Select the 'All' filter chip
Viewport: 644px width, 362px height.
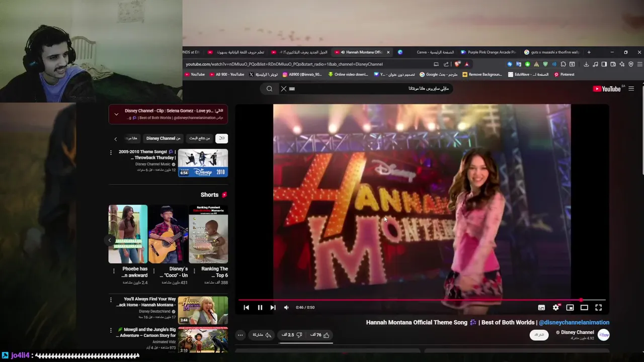[x=221, y=138]
